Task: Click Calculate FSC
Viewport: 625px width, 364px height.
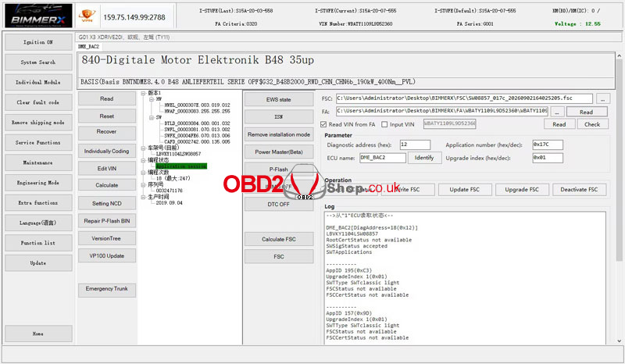Action: (x=279, y=239)
